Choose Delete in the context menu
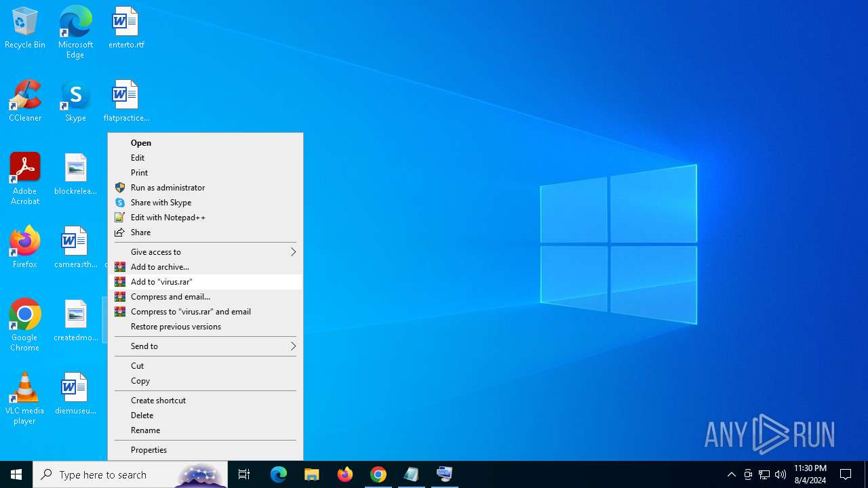 [x=205, y=415]
